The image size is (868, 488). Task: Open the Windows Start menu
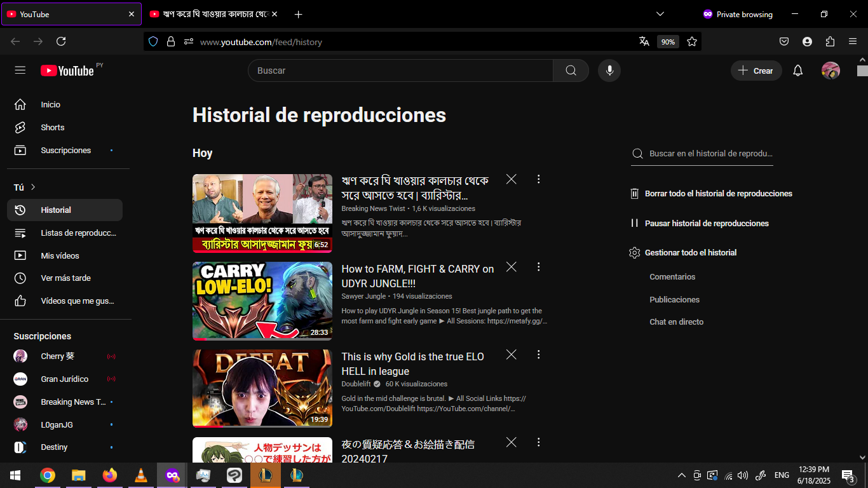pyautogui.click(x=15, y=475)
